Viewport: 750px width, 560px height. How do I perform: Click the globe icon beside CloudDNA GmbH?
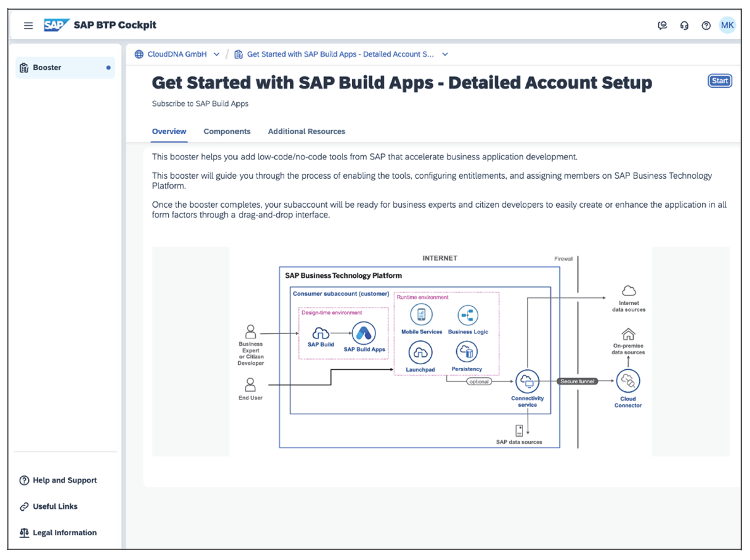[138, 54]
